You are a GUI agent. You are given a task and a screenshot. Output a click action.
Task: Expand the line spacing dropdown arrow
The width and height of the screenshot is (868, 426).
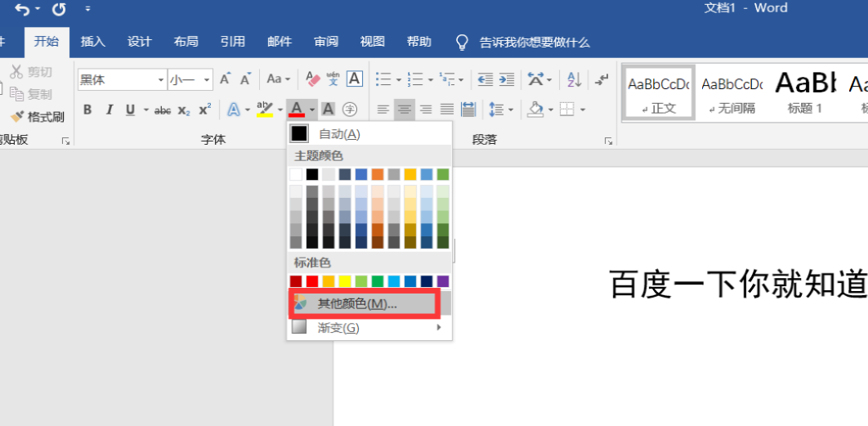pyautogui.click(x=510, y=110)
